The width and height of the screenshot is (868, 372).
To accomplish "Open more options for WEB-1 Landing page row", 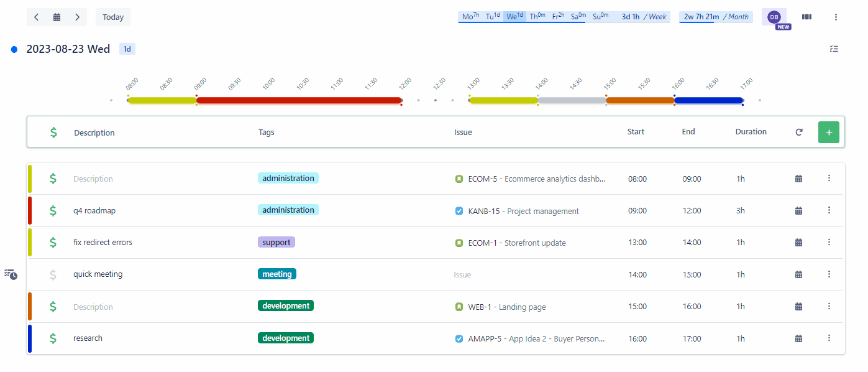I will (829, 306).
